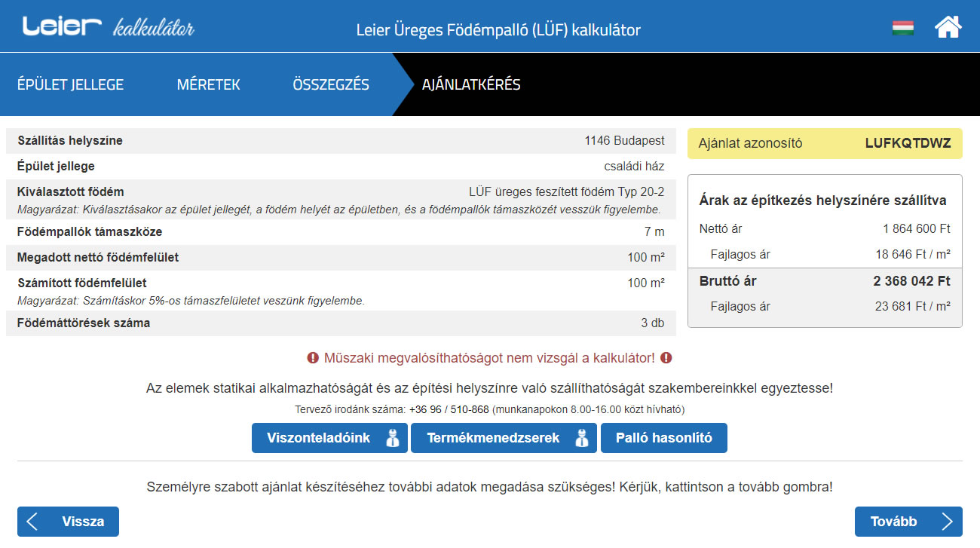Click the Számított födémfelület label
Screen dimensions: 980x548
click(x=81, y=283)
